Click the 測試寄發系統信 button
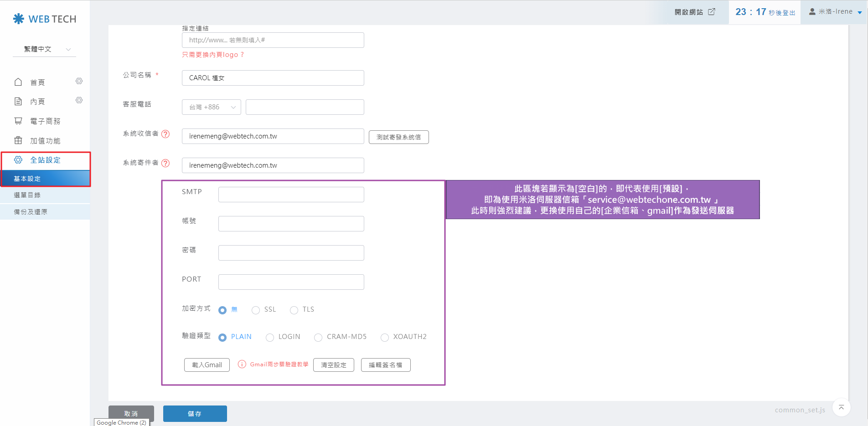 click(x=398, y=137)
